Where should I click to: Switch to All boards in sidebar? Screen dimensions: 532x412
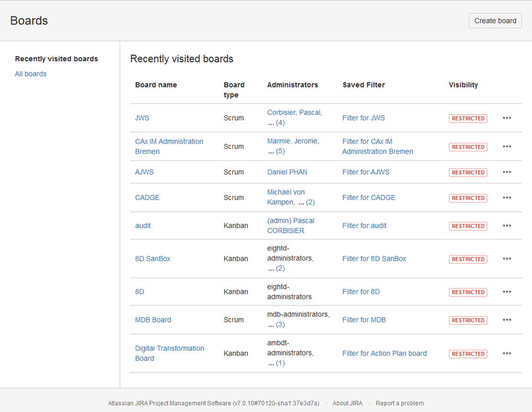click(30, 74)
